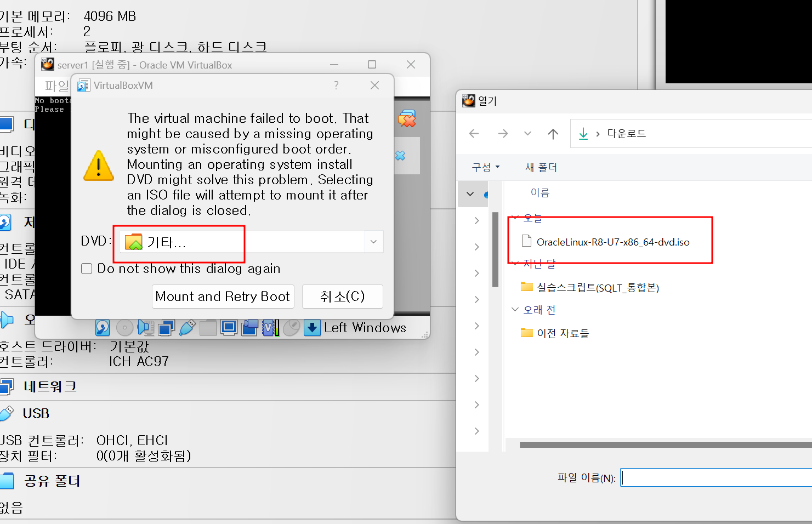Click the download arrow icon in address bar
The height and width of the screenshot is (524, 812).
(583, 133)
